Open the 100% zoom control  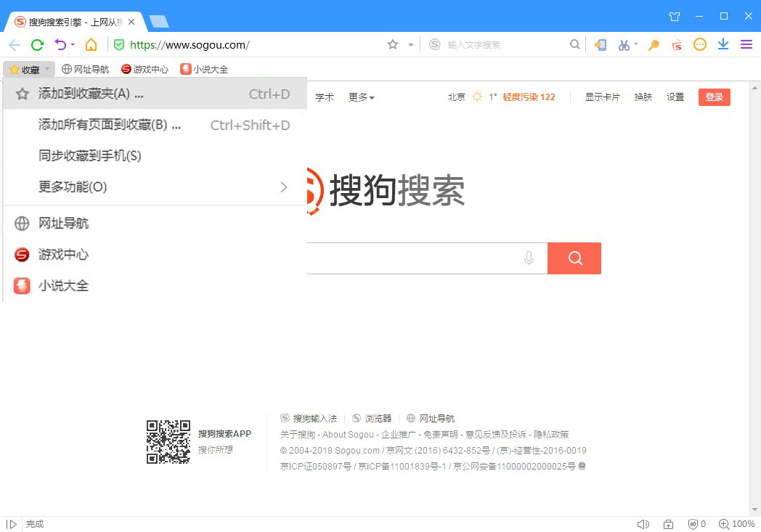(737, 524)
